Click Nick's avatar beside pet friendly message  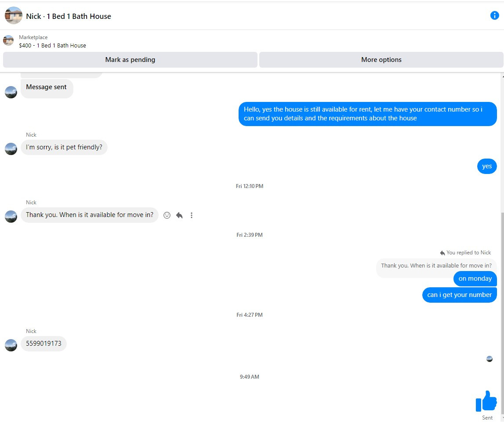coord(11,149)
